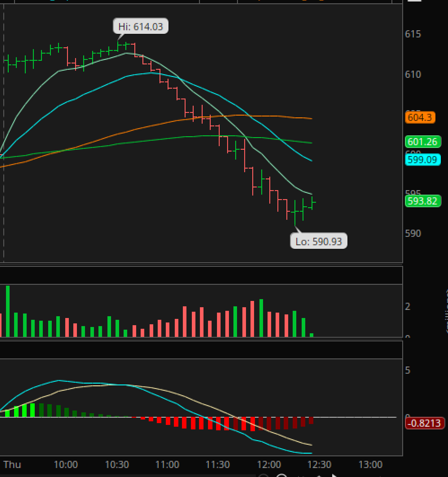
Task: Click the 610 price axis label
Action: coord(413,74)
